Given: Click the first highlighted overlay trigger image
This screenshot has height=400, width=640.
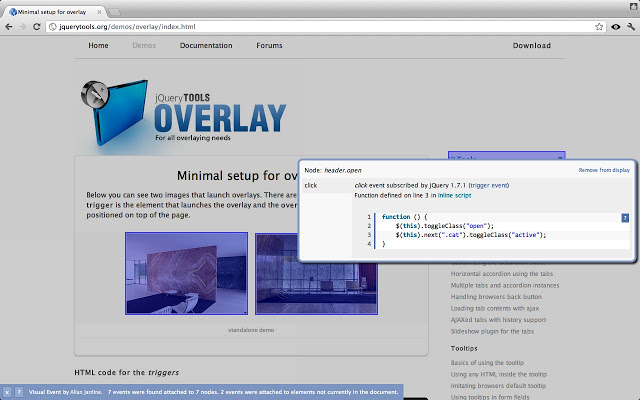Looking at the screenshot, I should coord(187,273).
